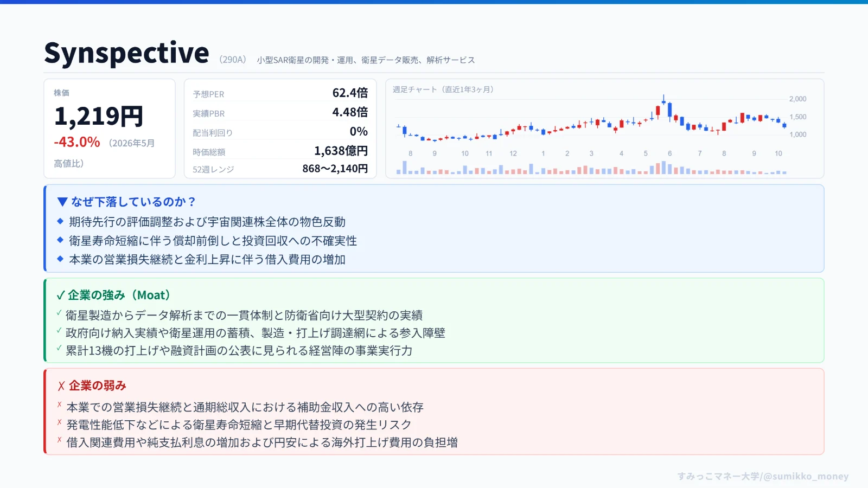Image resolution: width=868 pixels, height=488 pixels.
Task: Click the line 期待先行の評価調整および宇宙関連株全体の物色反動
Action: [x=207, y=222]
